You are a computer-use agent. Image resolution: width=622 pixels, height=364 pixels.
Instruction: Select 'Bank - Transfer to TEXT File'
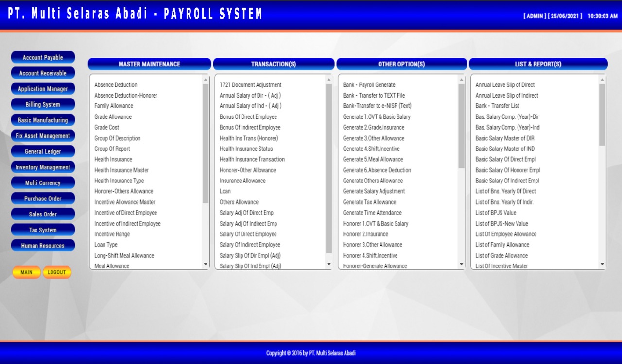click(374, 96)
